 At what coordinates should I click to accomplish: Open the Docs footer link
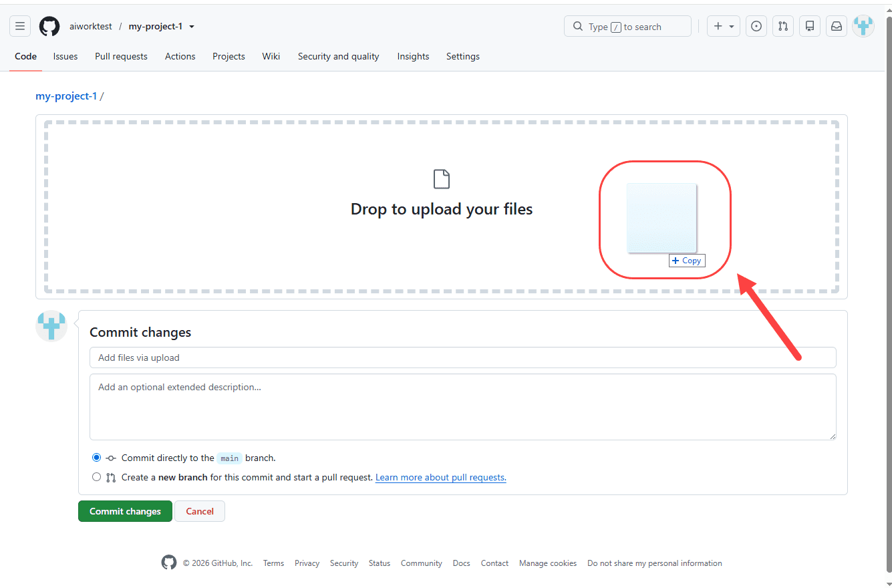click(462, 563)
